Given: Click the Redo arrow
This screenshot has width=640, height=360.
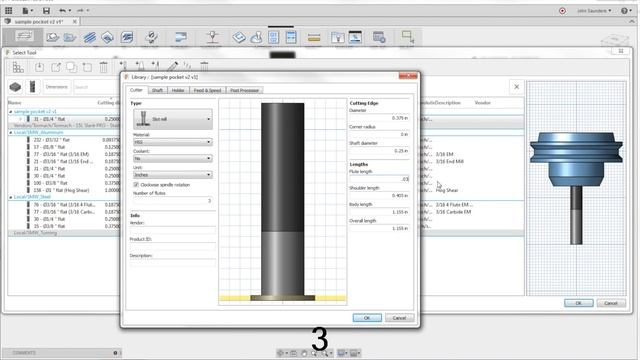Looking at the screenshot, I should (x=80, y=11).
